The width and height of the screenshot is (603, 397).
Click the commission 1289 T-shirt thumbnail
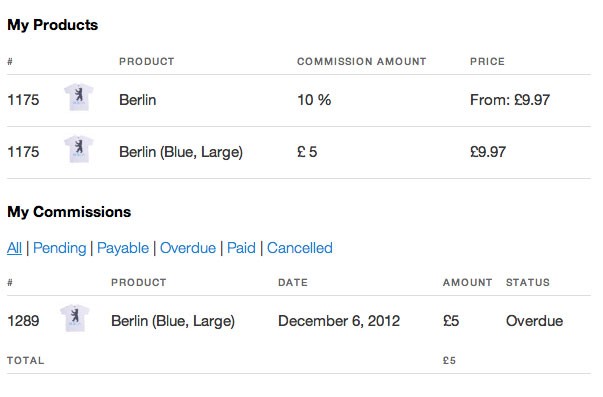click(x=75, y=318)
